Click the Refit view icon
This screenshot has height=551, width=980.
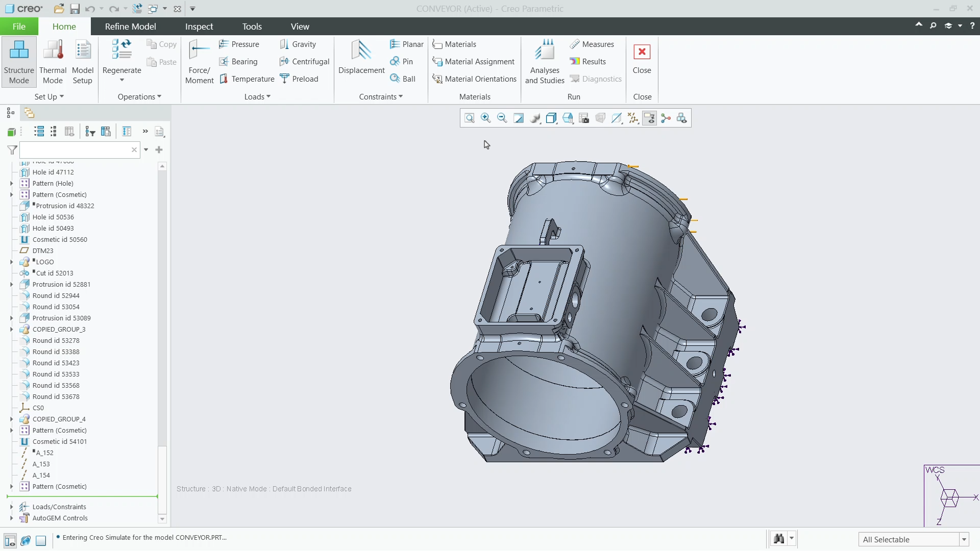tap(470, 118)
